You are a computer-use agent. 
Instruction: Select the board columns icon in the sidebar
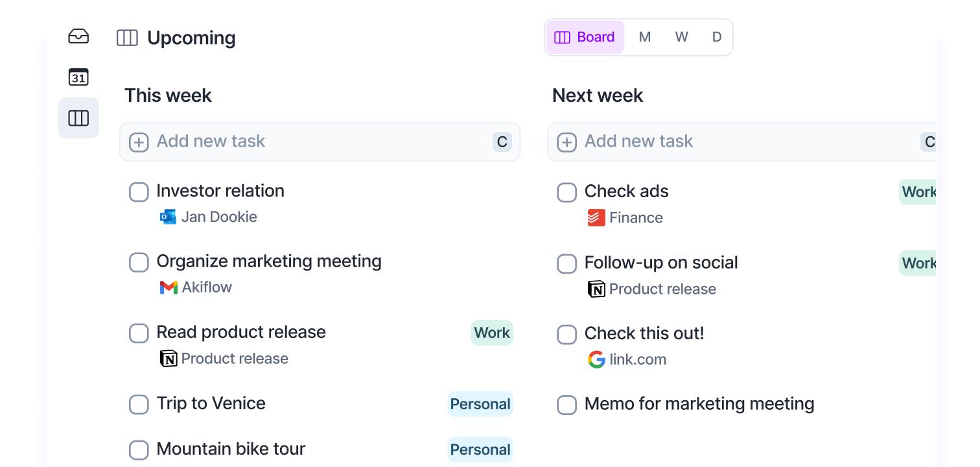click(78, 118)
